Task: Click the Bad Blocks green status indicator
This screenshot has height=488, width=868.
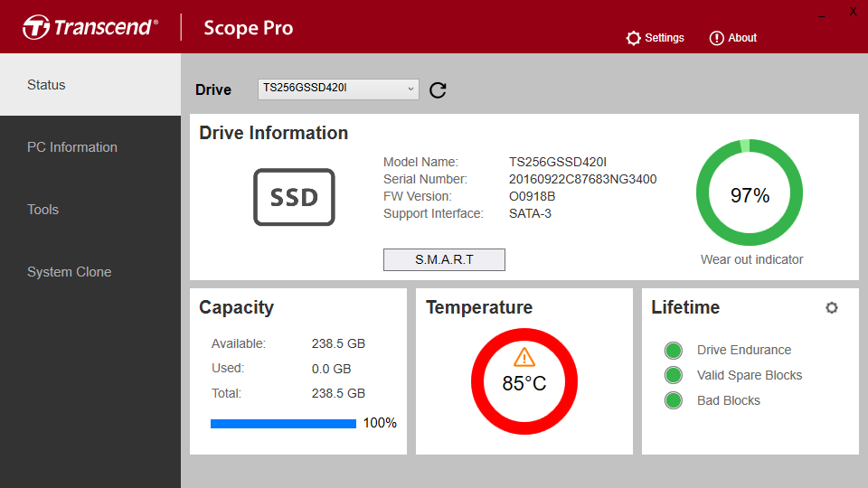Action: point(673,400)
